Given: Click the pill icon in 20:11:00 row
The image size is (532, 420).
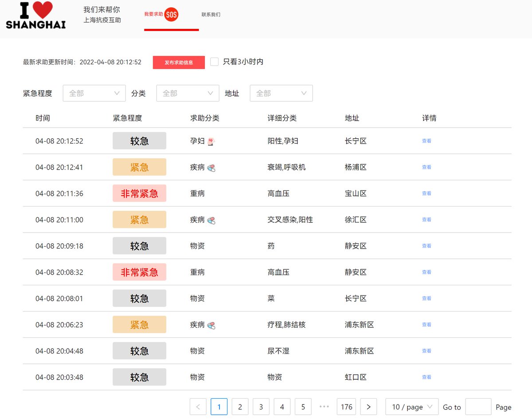Looking at the screenshot, I should click(x=211, y=220).
